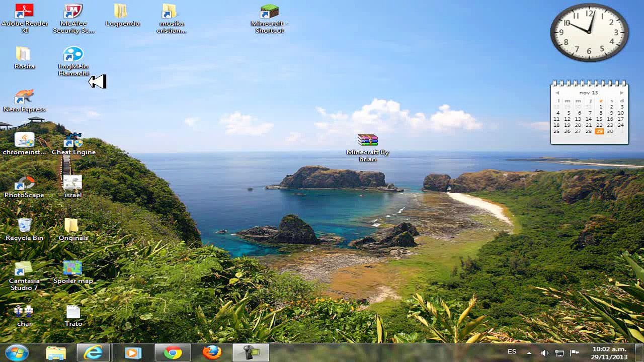Select day 11 in the calendar gadget
The width and height of the screenshot is (644, 362).
tap(556, 119)
